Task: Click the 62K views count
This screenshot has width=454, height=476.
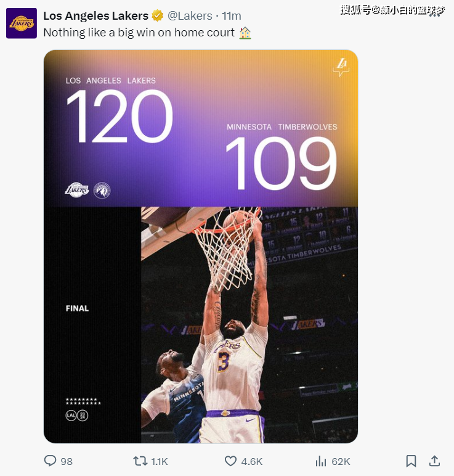Action: pyautogui.click(x=341, y=461)
